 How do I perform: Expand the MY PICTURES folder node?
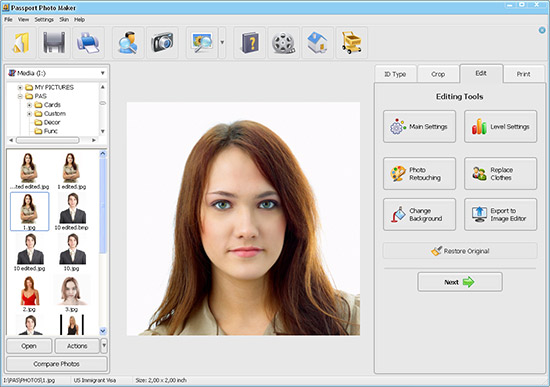pos(20,87)
